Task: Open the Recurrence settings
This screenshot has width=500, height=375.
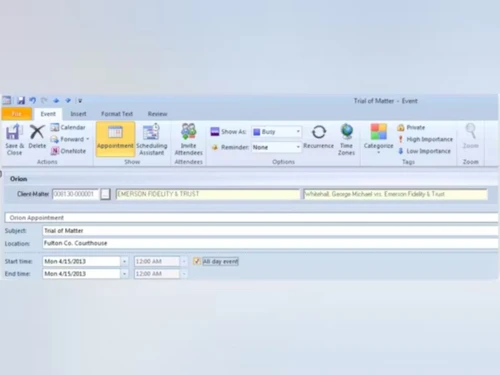Action: coord(318,137)
